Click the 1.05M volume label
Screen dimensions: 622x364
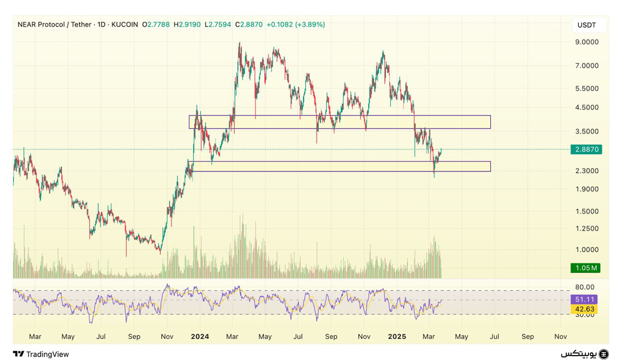click(x=587, y=268)
